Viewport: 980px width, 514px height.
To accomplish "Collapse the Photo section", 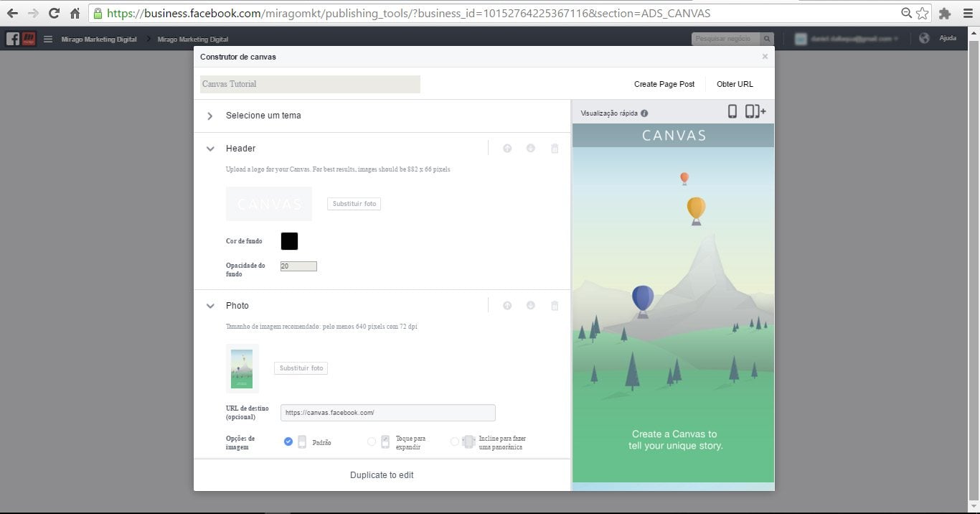I will click(210, 306).
